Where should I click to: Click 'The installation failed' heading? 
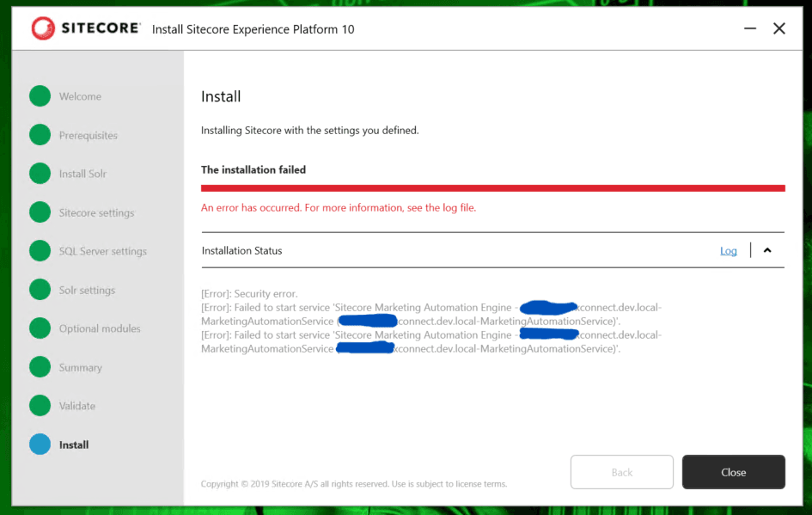pos(253,170)
